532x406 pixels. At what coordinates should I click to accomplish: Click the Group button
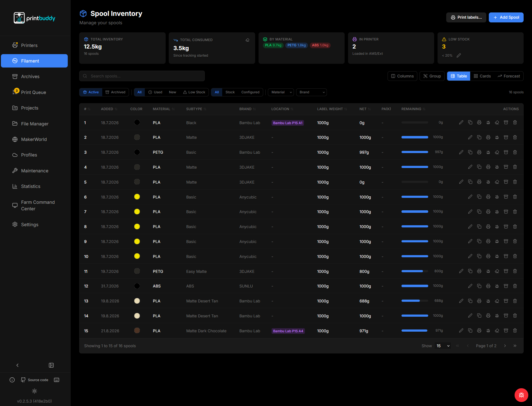(432, 76)
